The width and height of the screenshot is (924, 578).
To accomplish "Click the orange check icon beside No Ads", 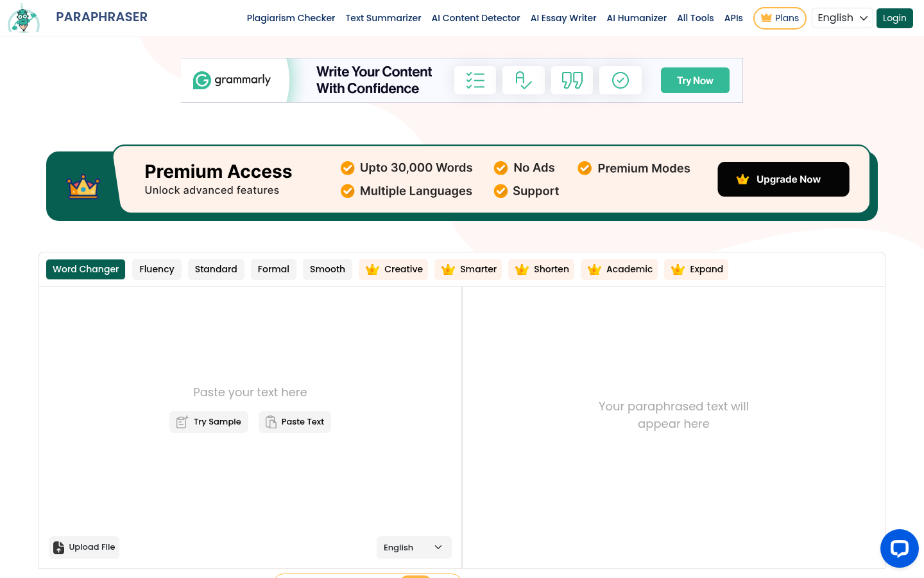I will pyautogui.click(x=501, y=168).
